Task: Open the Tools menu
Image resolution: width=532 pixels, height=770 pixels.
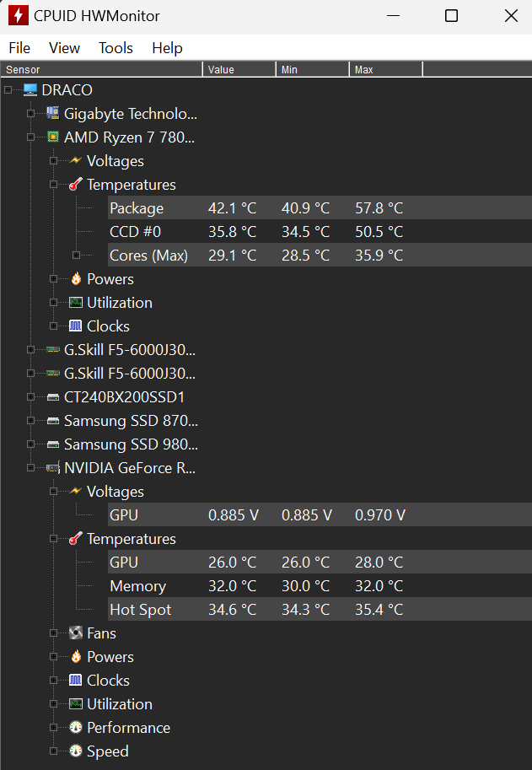Action: coord(116,48)
